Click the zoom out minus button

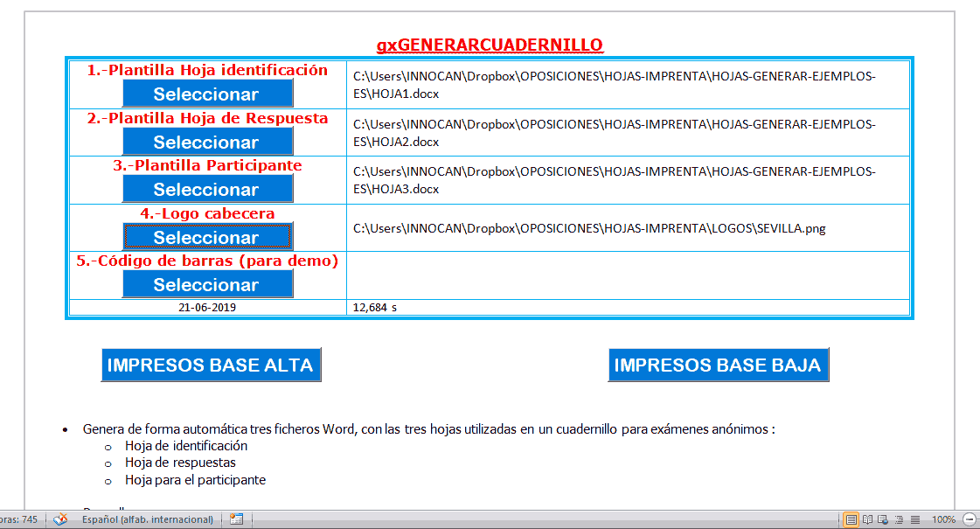[x=970, y=519]
